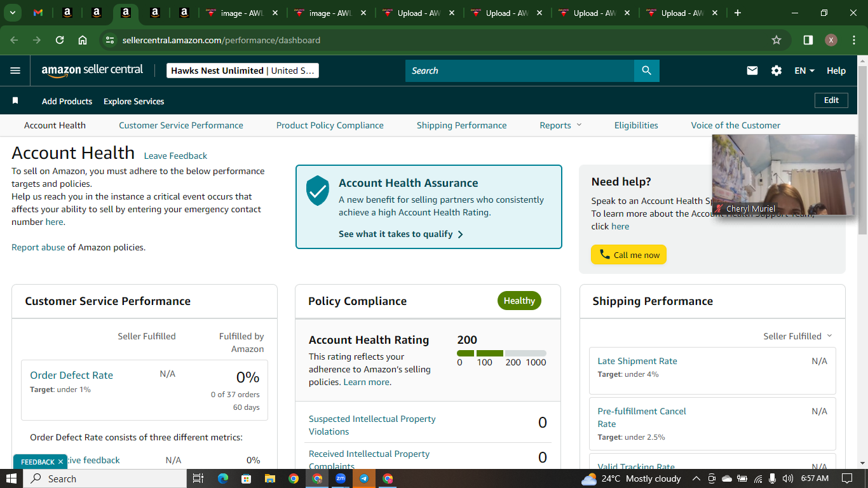Open File Explorer from the taskbar
868x488 pixels.
(x=269, y=478)
